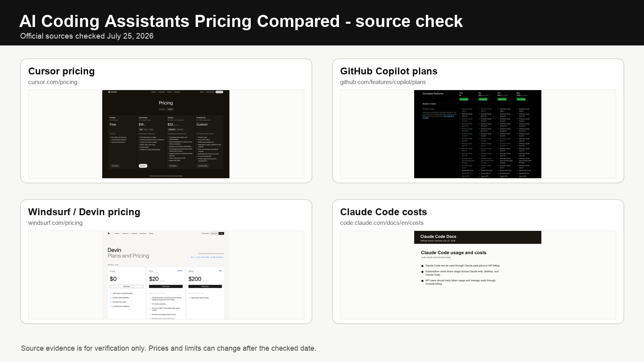Viewport: 644px width, 362px height.
Task: Click green 'Get started' under Max in Copilot thumbnail
Action: [x=521, y=99]
